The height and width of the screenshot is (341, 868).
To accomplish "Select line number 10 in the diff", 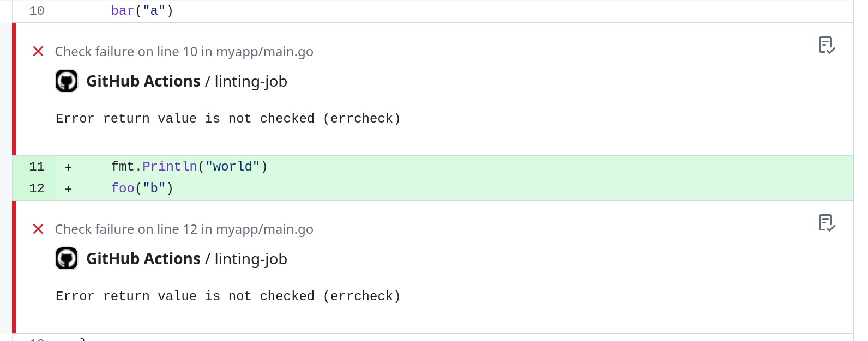I will [35, 10].
